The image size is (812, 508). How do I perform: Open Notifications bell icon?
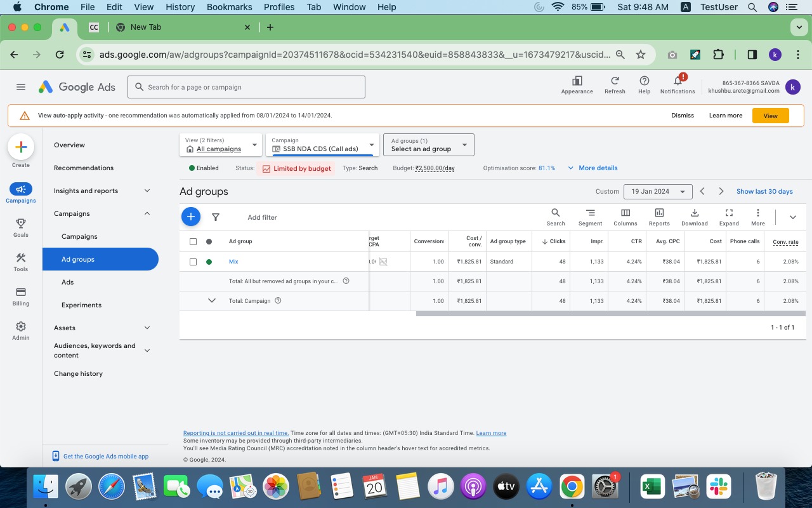[678, 84]
